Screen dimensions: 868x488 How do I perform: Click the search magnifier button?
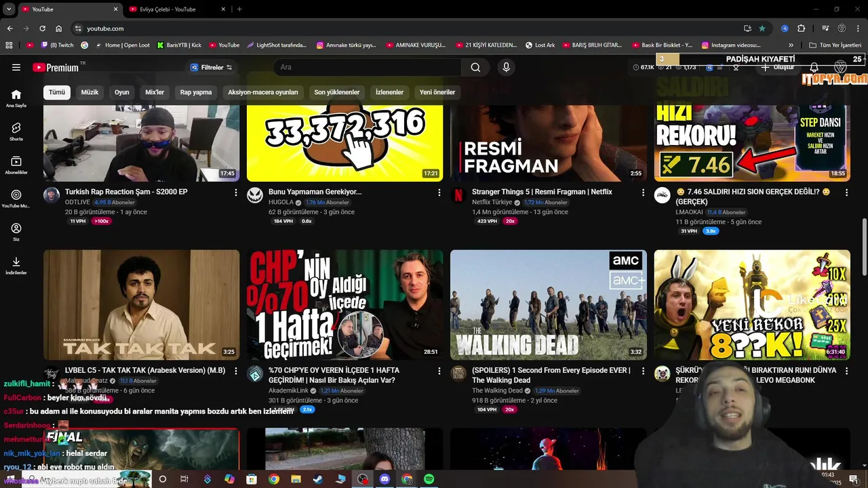(475, 67)
